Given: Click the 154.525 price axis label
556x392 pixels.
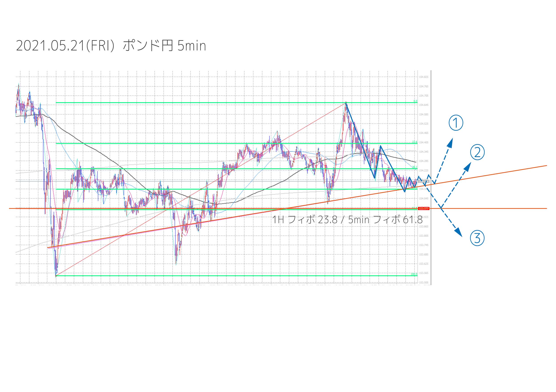Looking at the screenshot, I should [424, 124].
